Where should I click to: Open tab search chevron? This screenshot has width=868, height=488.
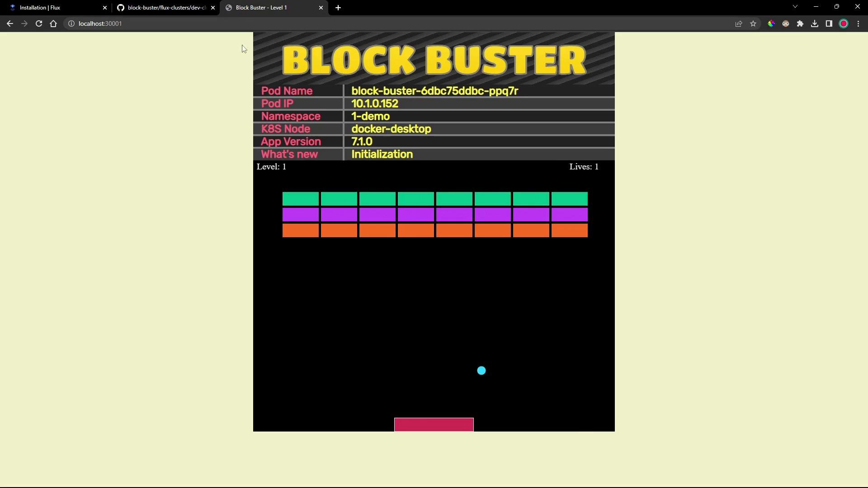point(795,7)
